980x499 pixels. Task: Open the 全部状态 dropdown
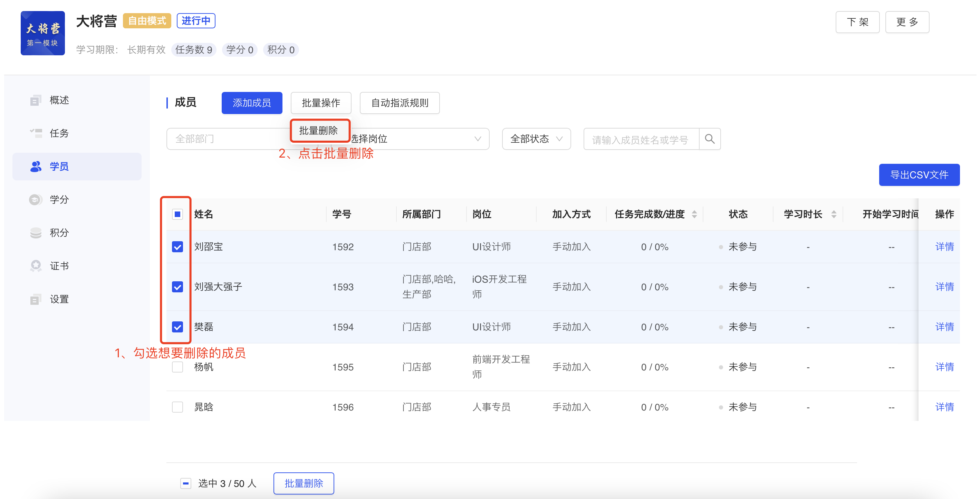pyautogui.click(x=536, y=139)
